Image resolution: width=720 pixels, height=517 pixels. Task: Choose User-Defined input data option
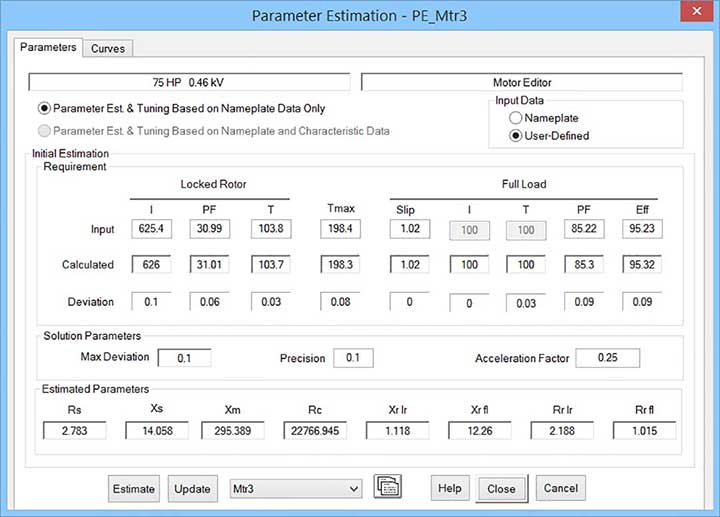pos(516,135)
